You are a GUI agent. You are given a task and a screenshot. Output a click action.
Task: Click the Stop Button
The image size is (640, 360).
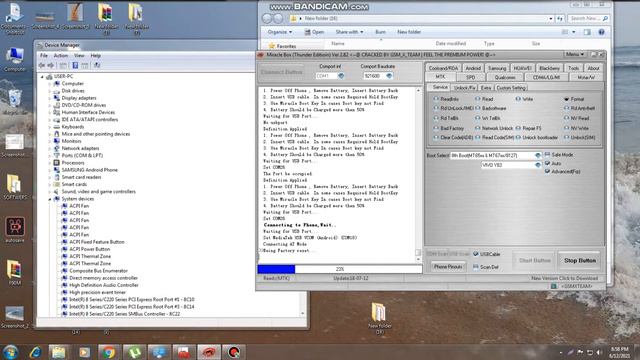[x=580, y=260]
